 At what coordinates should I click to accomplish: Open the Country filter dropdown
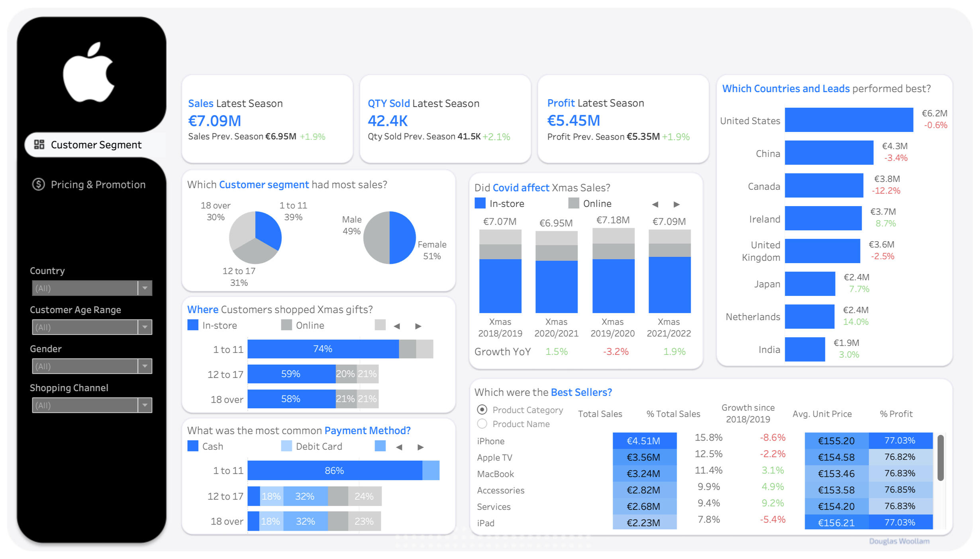pos(145,288)
